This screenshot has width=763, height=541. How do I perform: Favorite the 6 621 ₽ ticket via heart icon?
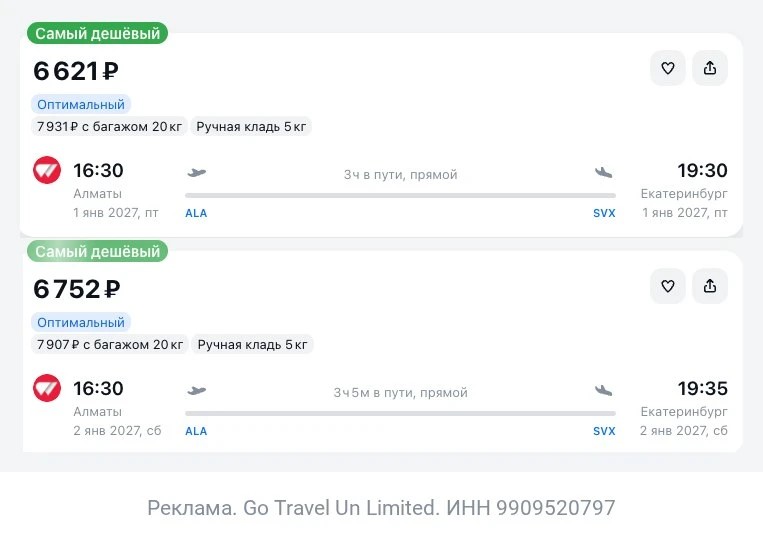click(668, 68)
